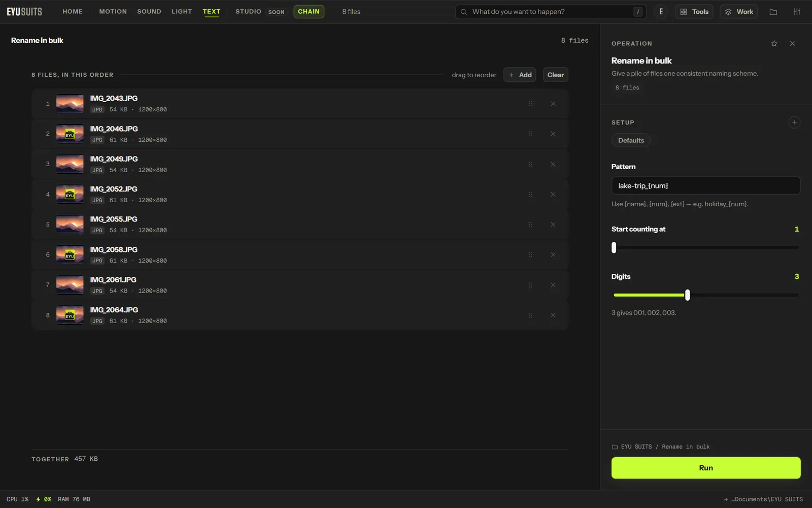Apply the Defaults setup preset
Image resolution: width=812 pixels, height=508 pixels.
(x=631, y=140)
